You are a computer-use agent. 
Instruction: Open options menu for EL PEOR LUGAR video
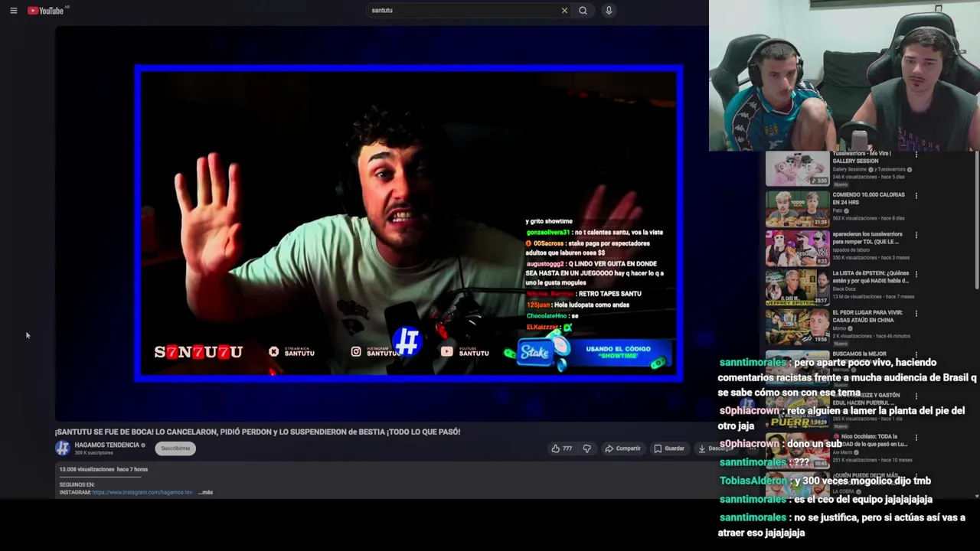point(916,314)
